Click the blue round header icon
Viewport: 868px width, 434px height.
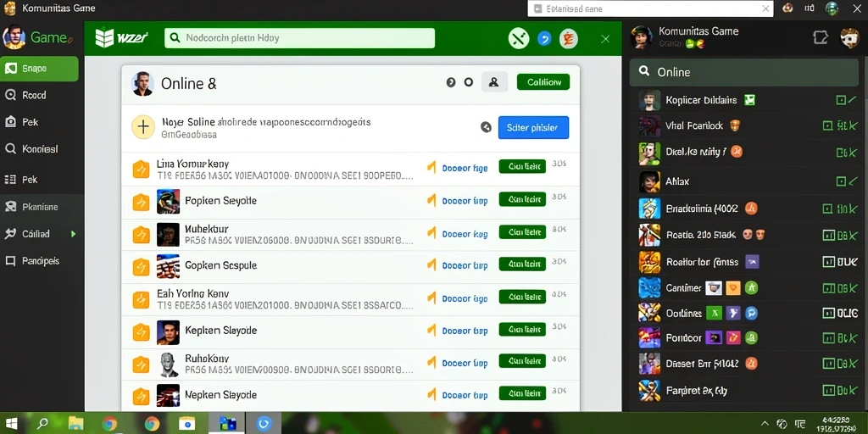[545, 38]
